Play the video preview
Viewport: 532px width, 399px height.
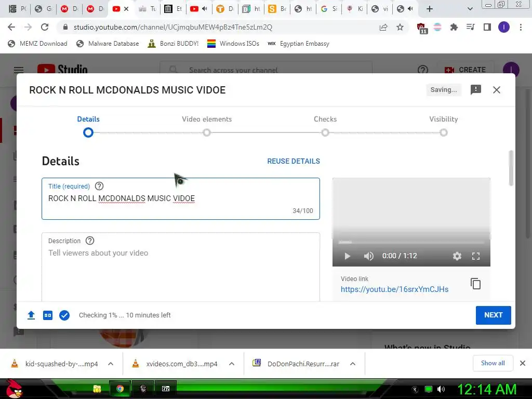[347, 256]
